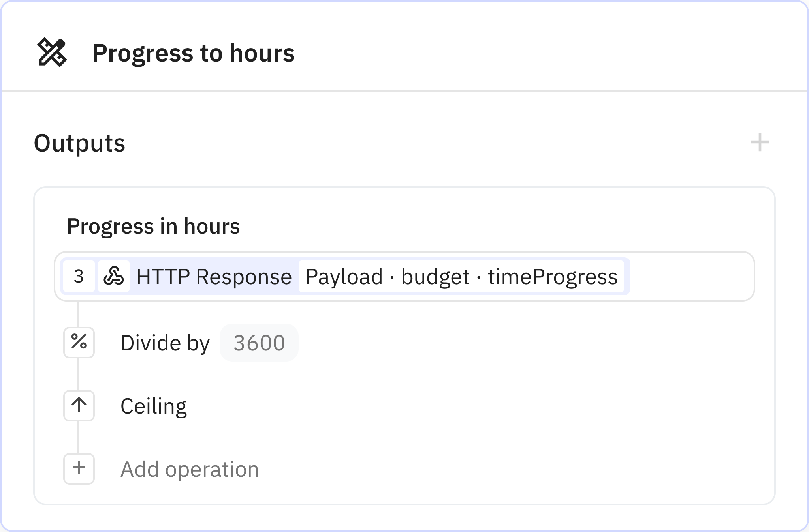809x532 pixels.
Task: Click the divide symbol on the 3600 operation row
Action: click(x=79, y=343)
